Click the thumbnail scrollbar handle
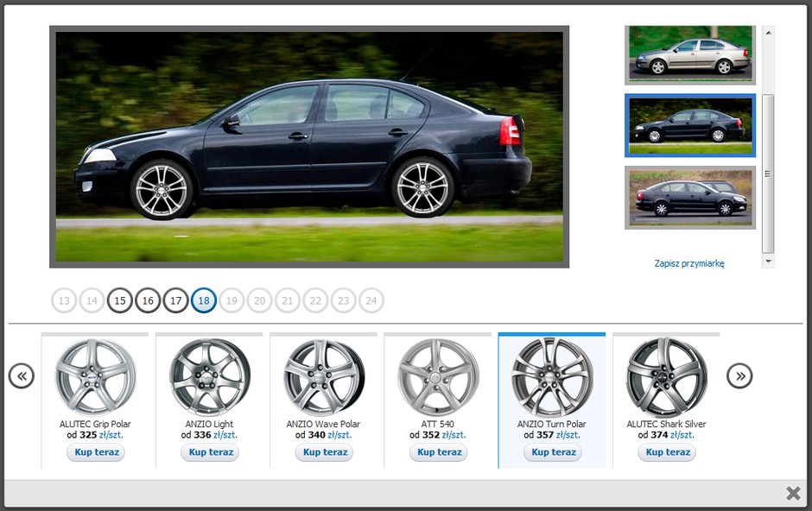Image resolution: width=812 pixels, height=511 pixels. (769, 173)
